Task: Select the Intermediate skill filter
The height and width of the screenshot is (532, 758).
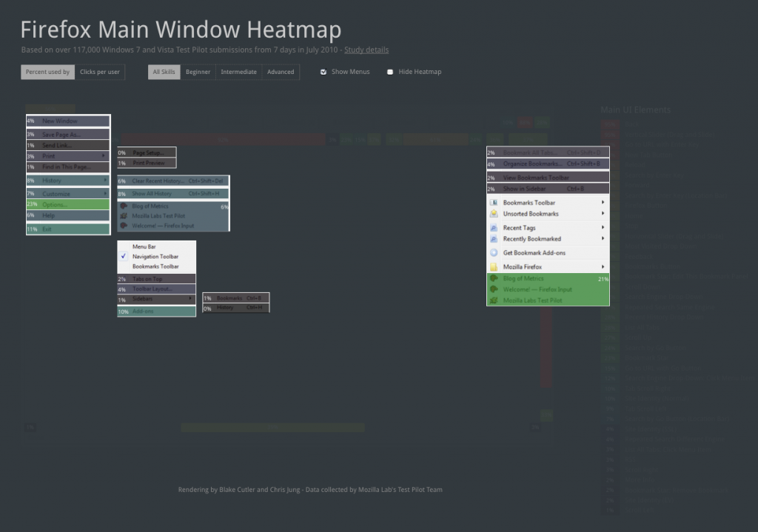Action: pyautogui.click(x=239, y=72)
